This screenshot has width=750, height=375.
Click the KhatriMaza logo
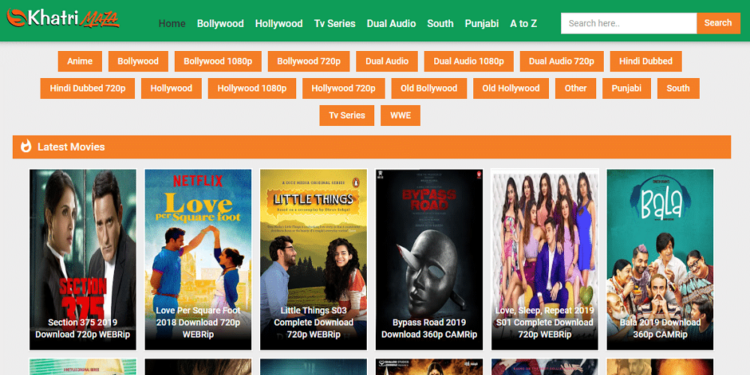63,19
